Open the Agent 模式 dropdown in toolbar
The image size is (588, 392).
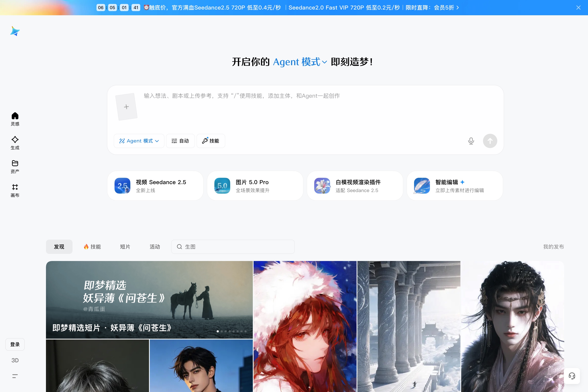pyautogui.click(x=139, y=141)
